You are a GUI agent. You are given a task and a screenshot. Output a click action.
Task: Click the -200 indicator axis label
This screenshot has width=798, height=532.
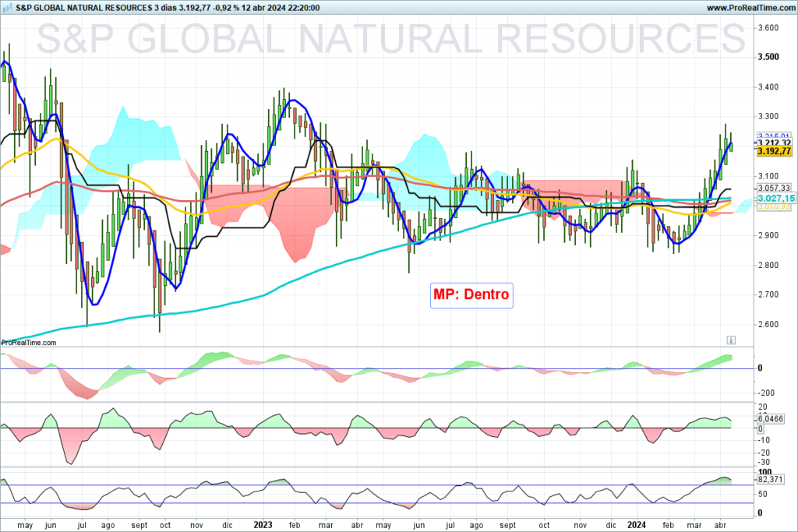(766, 393)
